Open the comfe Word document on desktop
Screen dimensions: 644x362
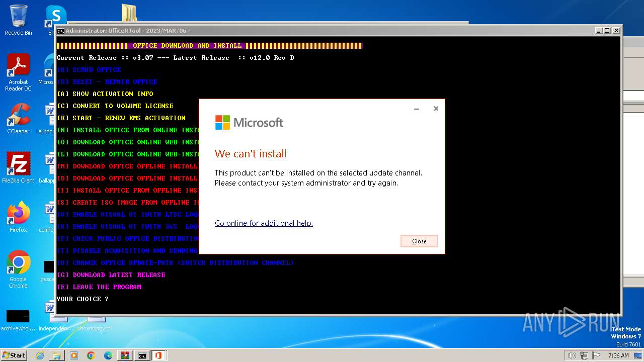point(48,217)
